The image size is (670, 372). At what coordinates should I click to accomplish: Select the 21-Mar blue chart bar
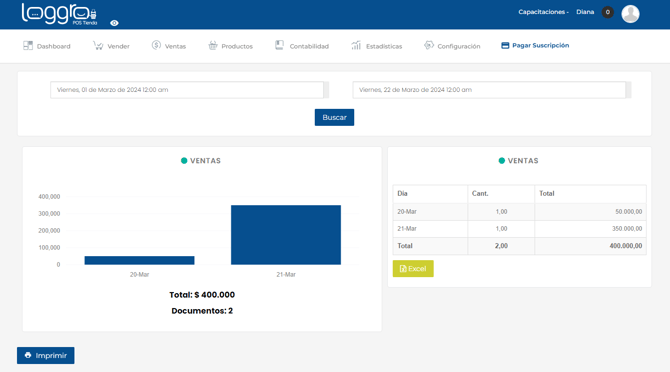[x=286, y=235]
